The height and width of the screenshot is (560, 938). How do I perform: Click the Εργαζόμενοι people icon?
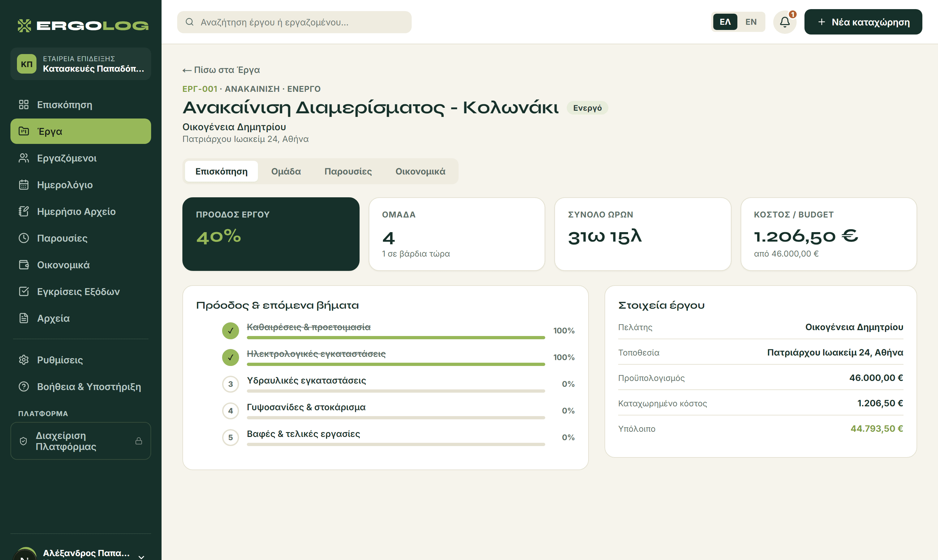[24, 158]
